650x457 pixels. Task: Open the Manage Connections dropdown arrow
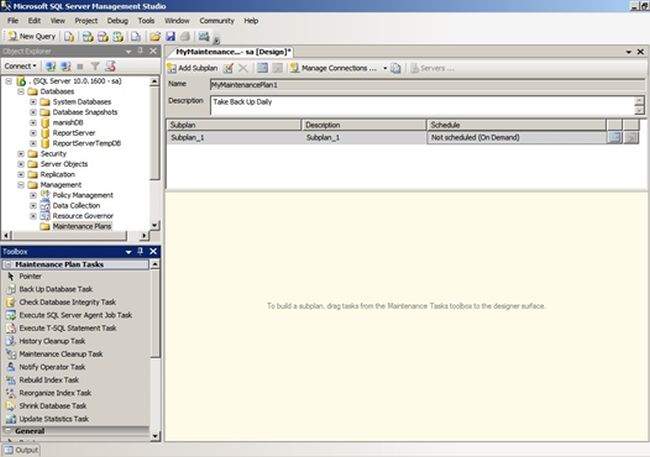(385, 68)
